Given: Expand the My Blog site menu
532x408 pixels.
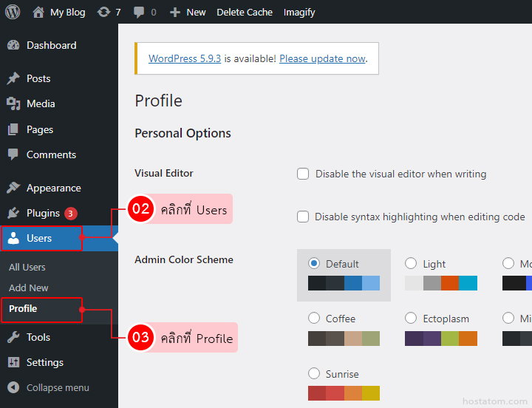Looking at the screenshot, I should coord(59,12).
